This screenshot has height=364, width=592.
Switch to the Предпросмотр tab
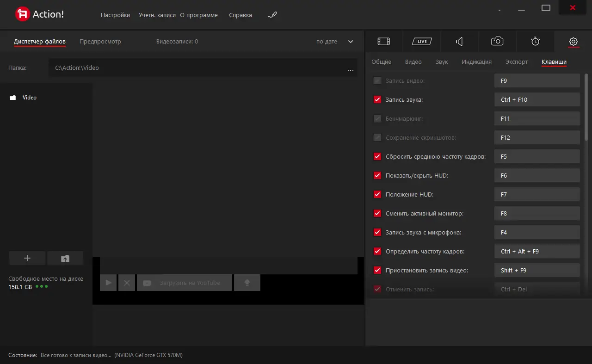pyautogui.click(x=100, y=41)
